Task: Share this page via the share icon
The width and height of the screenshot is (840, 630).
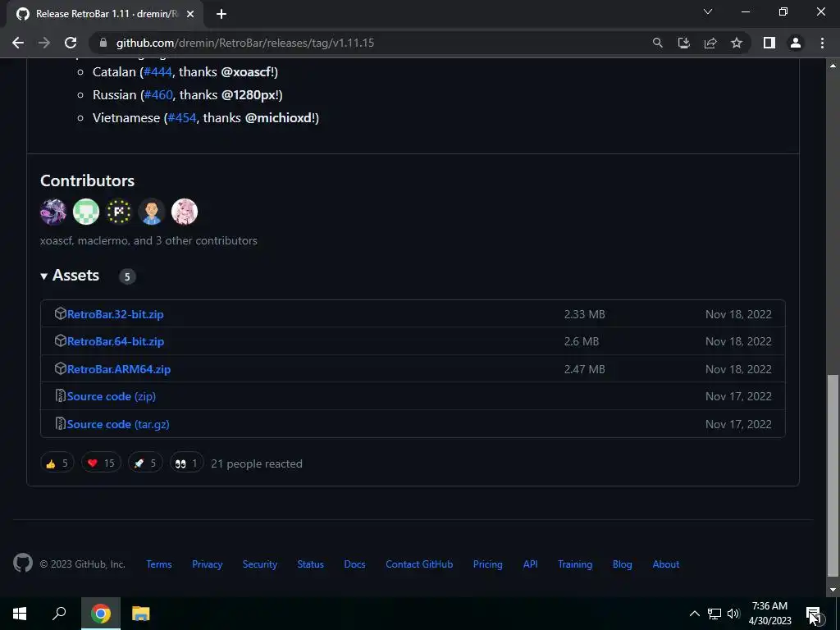Action: (710, 43)
